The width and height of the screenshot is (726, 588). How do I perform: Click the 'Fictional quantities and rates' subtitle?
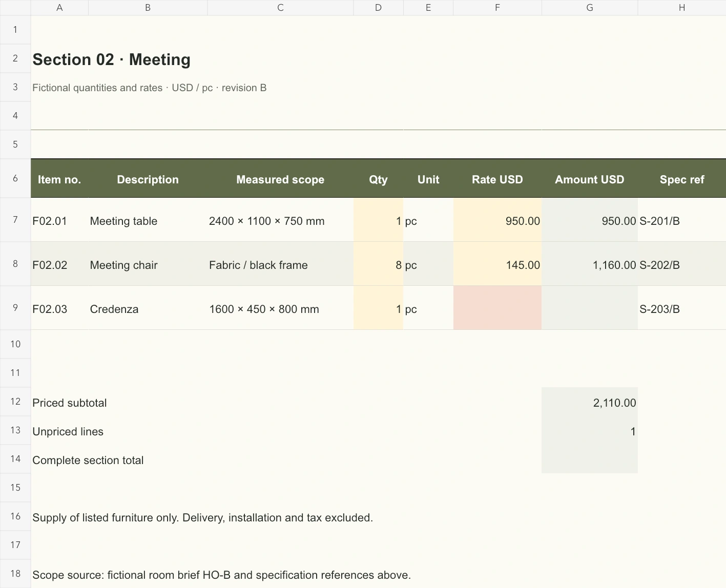pyautogui.click(x=150, y=88)
